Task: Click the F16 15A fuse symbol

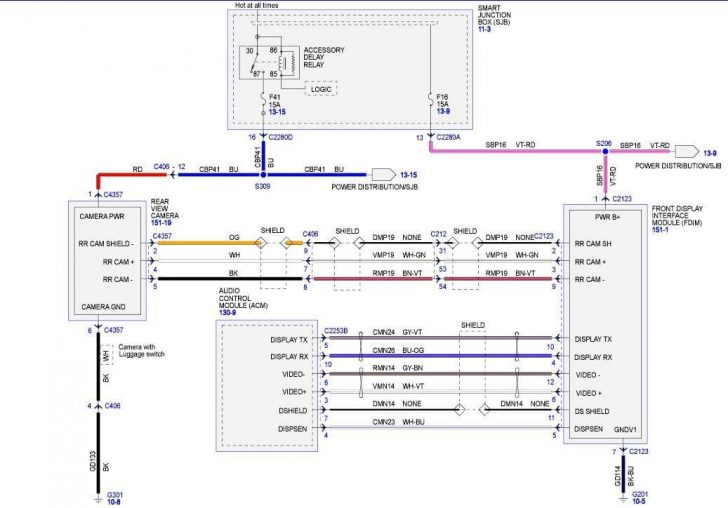Action: coord(431,98)
